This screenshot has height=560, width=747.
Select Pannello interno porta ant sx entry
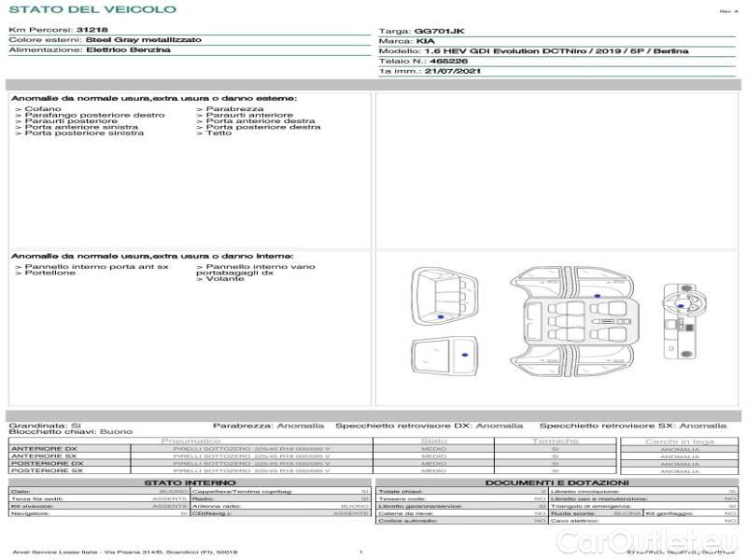[92, 267]
